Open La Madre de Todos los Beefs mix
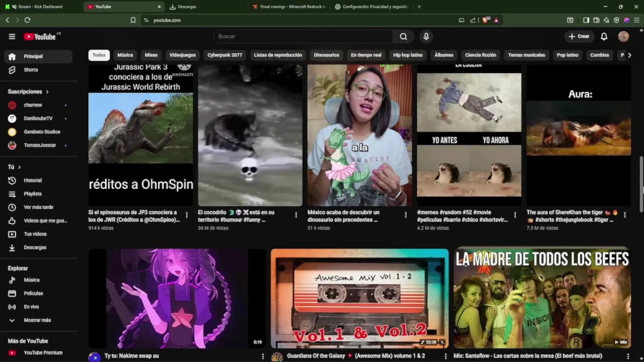The image size is (644, 362). [x=542, y=298]
